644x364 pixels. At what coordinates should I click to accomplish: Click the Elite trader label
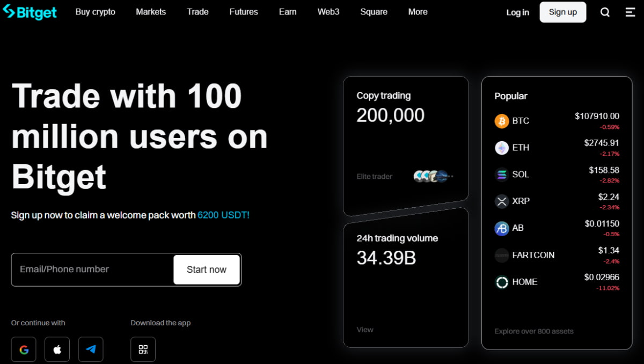click(x=375, y=176)
